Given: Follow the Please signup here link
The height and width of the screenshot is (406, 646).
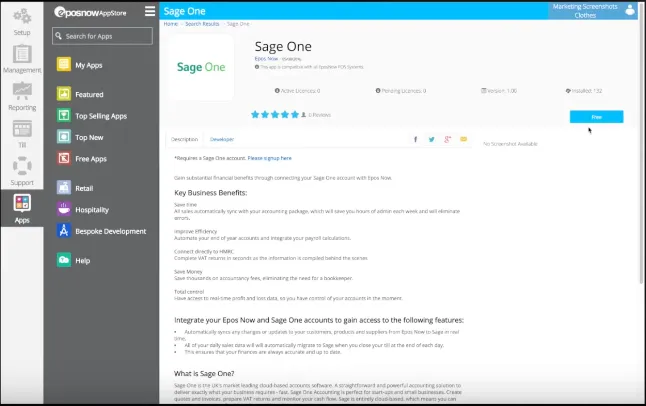Looking at the screenshot, I should [x=269, y=158].
